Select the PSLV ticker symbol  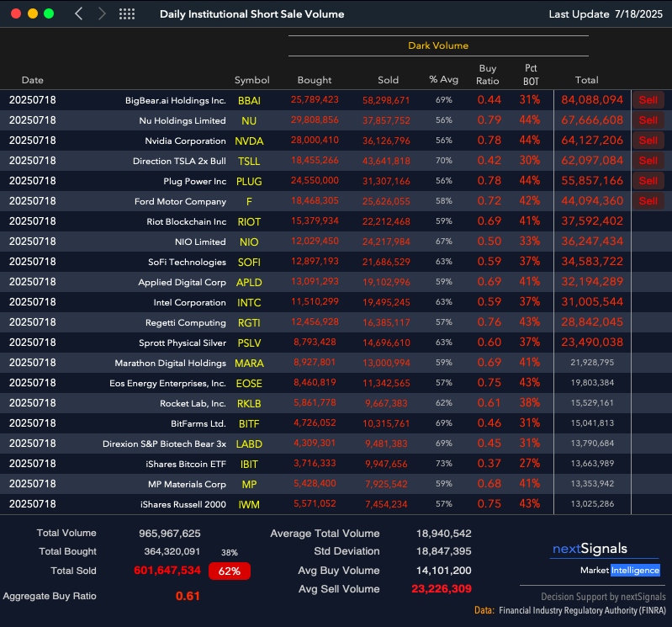click(249, 343)
